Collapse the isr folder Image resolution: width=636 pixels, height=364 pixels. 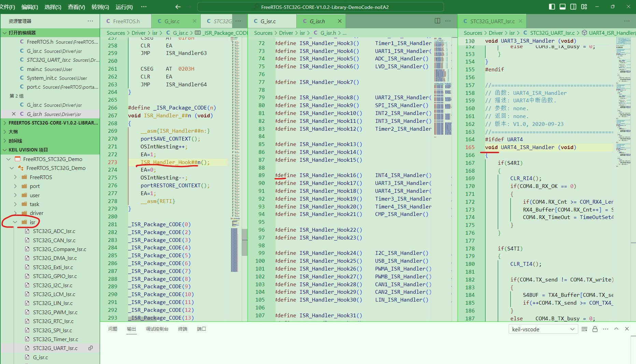point(15,222)
